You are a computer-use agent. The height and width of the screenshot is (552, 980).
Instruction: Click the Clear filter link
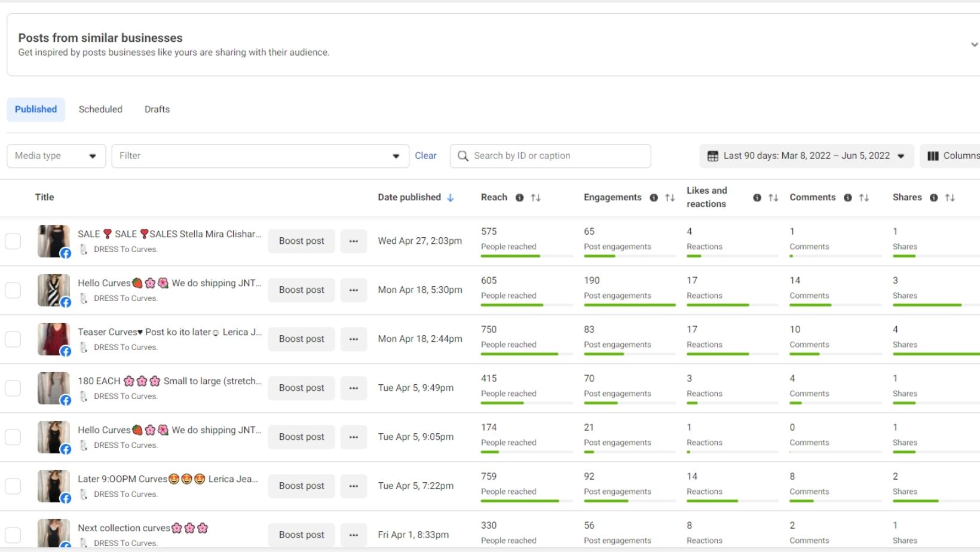point(425,156)
